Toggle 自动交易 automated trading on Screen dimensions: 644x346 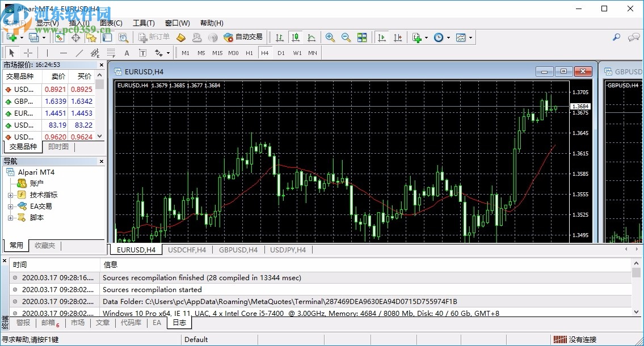click(x=243, y=37)
